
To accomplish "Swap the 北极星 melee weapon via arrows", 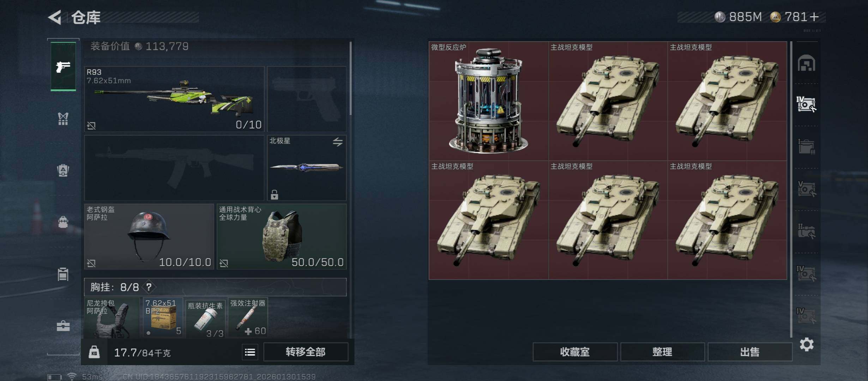I will pyautogui.click(x=338, y=142).
